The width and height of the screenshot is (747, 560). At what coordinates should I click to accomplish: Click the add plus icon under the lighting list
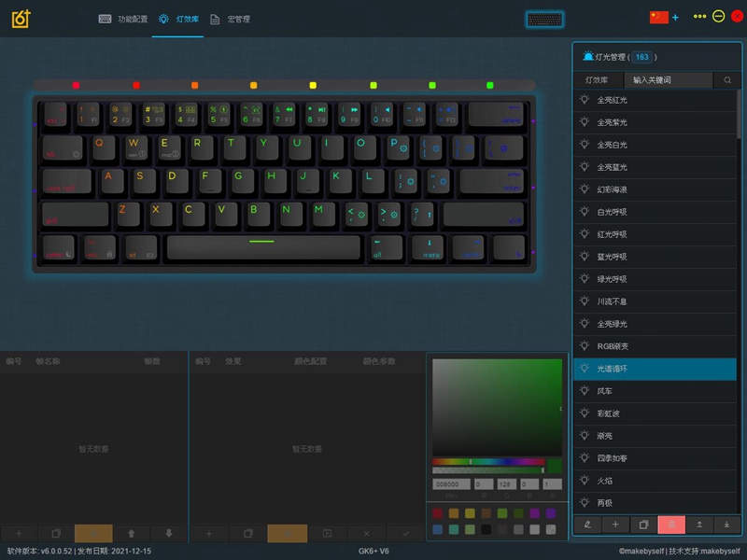pyautogui.click(x=615, y=525)
